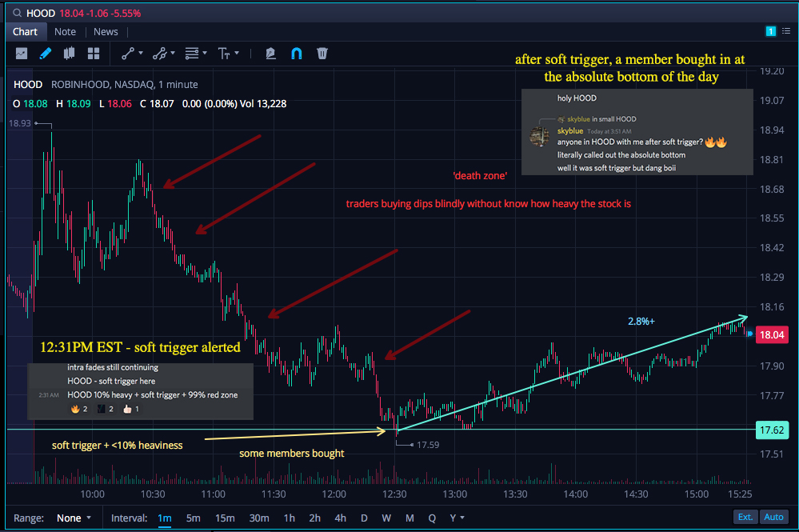Select the multi-point channel line tool
This screenshot has height=532, width=799.
pyautogui.click(x=160, y=53)
